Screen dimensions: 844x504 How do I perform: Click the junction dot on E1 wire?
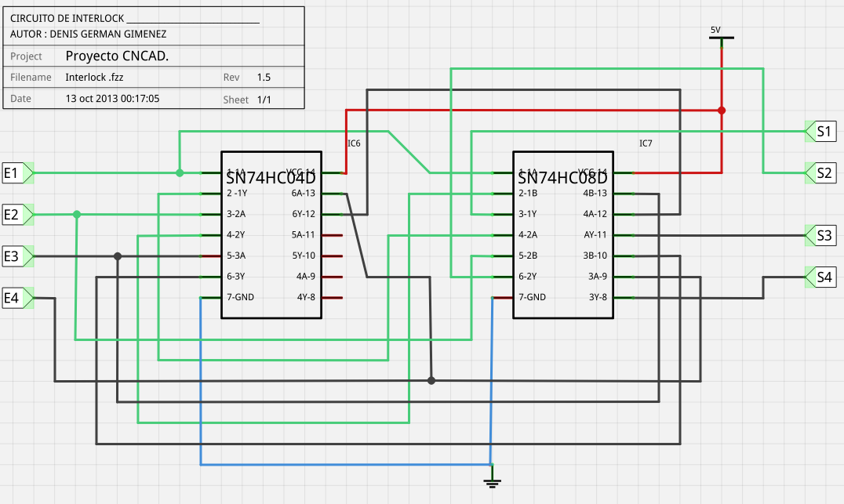[180, 173]
